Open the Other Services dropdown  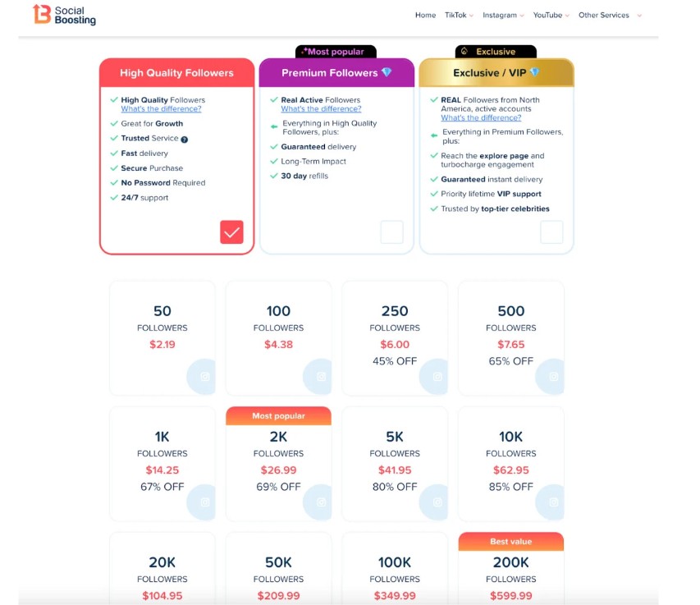(x=609, y=15)
